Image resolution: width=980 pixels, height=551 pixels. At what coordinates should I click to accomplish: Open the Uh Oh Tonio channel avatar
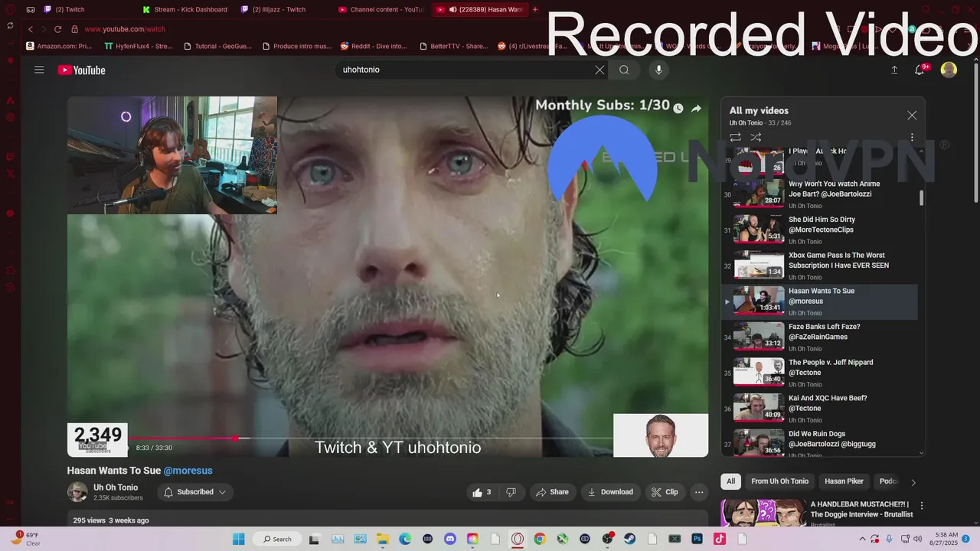pyautogui.click(x=77, y=492)
